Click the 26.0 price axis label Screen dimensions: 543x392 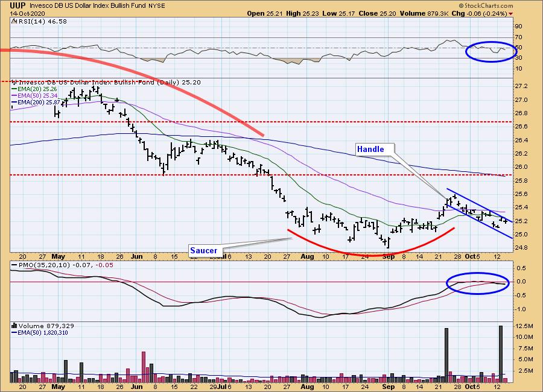pyautogui.click(x=521, y=167)
